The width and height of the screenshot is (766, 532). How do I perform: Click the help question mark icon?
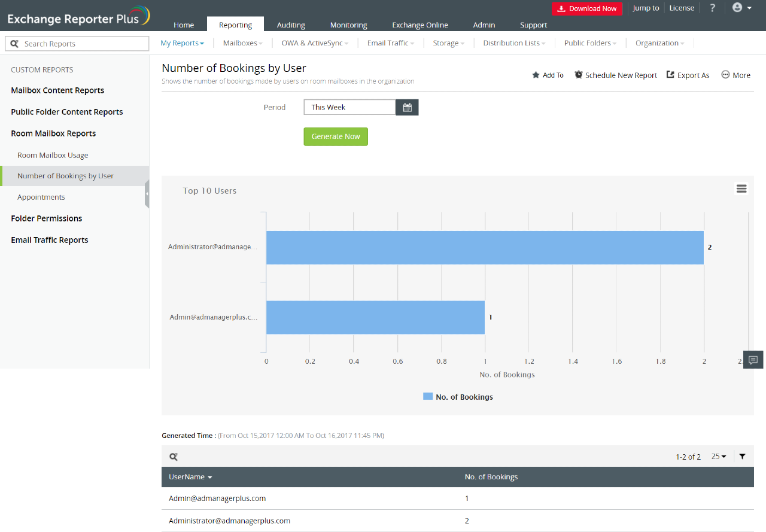712,8
